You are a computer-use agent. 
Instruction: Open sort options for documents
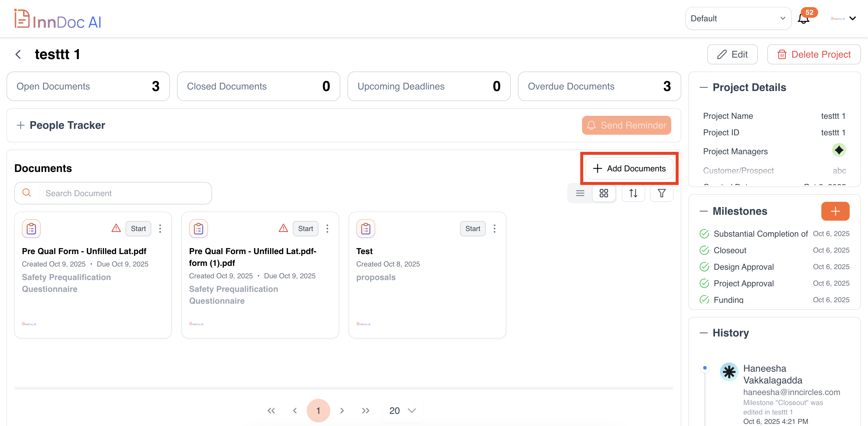click(633, 193)
